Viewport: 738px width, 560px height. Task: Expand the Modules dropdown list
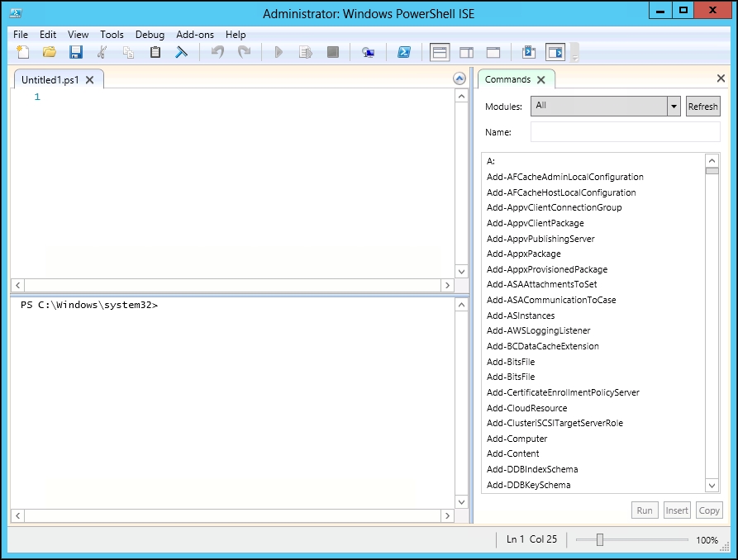click(x=674, y=107)
